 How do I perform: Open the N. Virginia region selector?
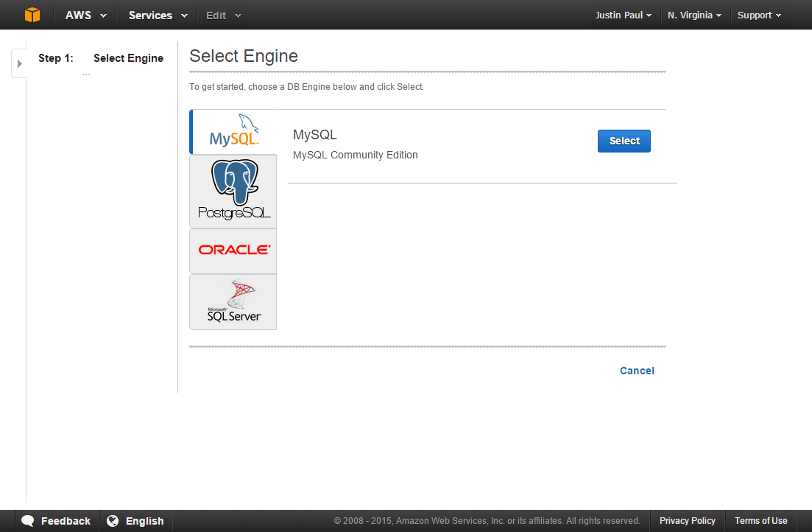point(694,15)
